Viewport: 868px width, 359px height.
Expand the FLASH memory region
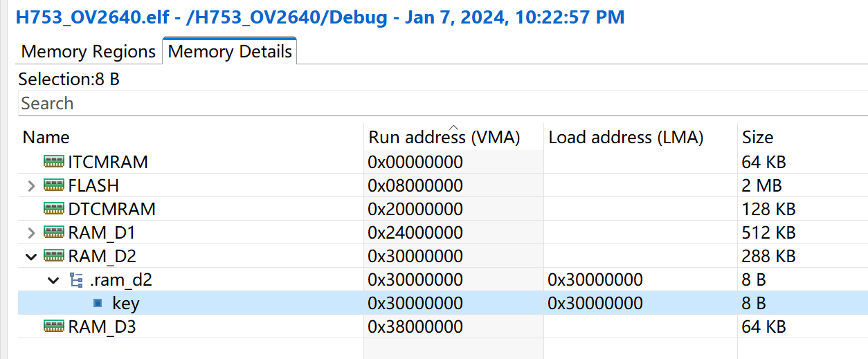pyautogui.click(x=31, y=185)
